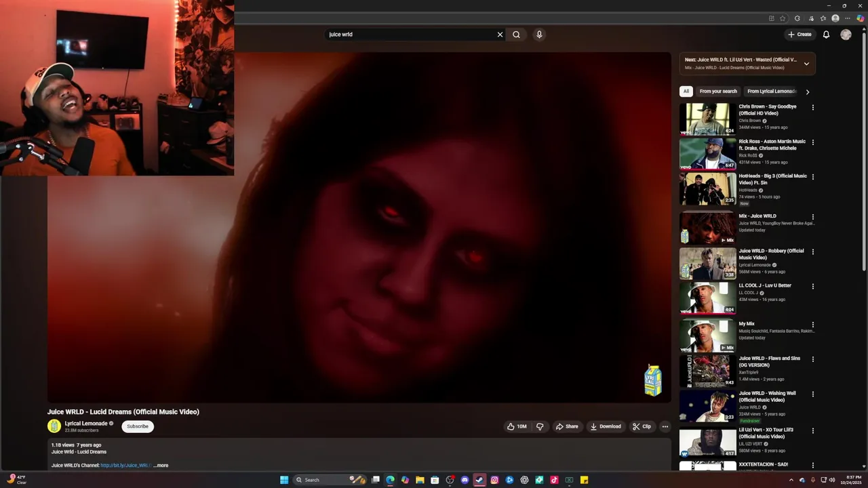The image size is (868, 488).
Task: Open Sticky Notes from the taskbar
Action: [584, 480]
